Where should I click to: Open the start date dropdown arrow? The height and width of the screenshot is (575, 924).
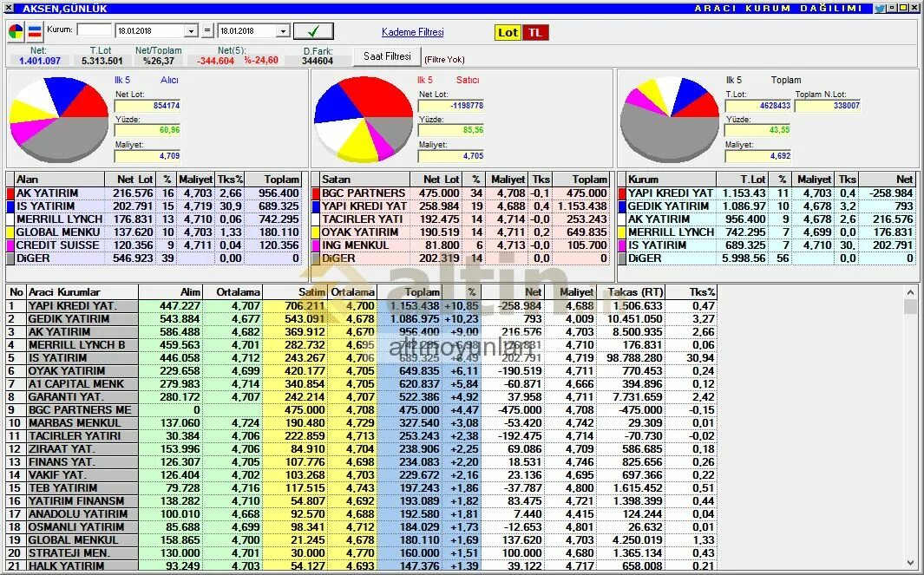191,31
